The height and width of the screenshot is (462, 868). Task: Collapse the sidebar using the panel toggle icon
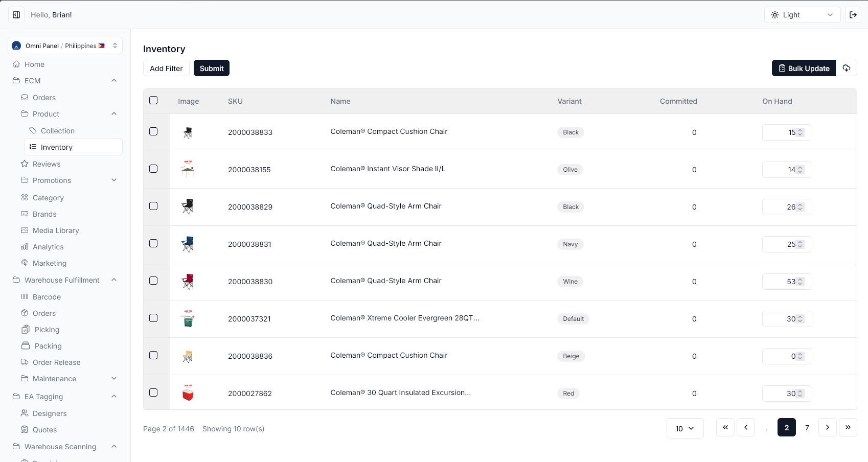tap(16, 15)
